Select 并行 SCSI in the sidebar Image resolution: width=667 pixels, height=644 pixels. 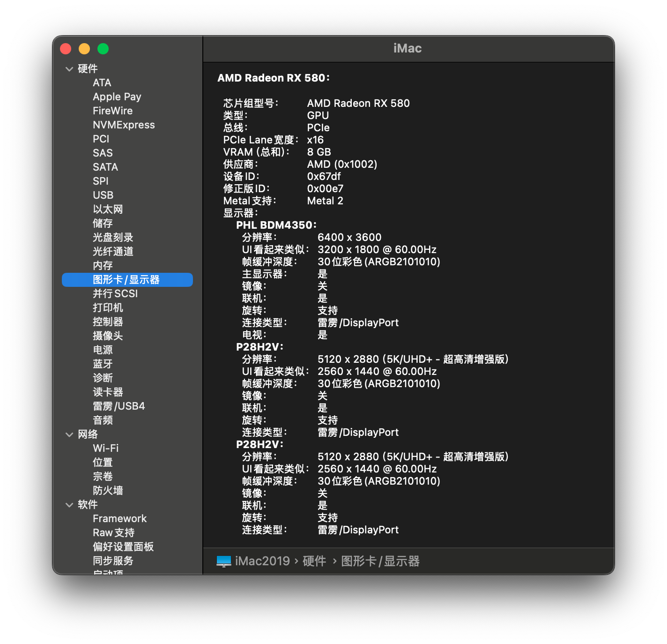[x=115, y=293]
